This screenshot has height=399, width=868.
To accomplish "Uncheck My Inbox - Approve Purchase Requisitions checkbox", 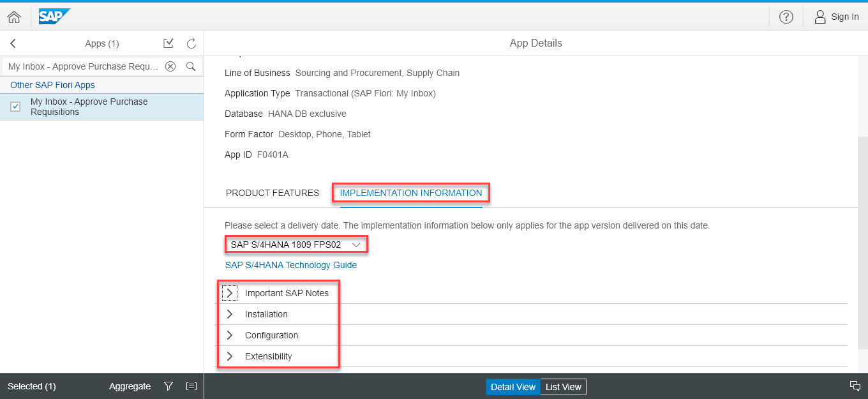I will click(x=16, y=107).
